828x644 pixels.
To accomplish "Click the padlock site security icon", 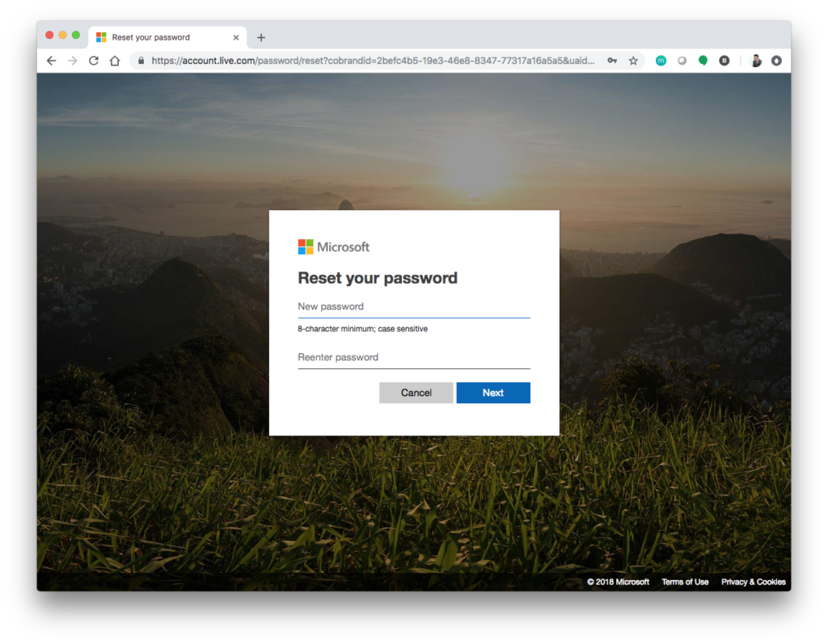I will (141, 61).
